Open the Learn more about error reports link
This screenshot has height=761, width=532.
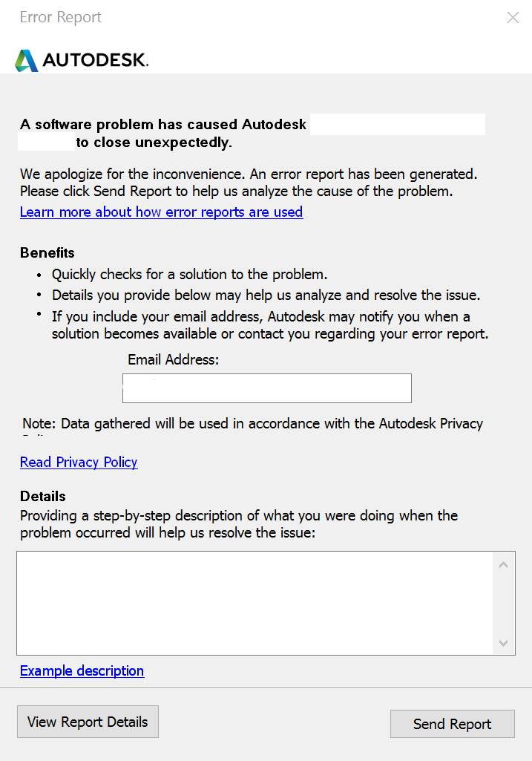click(161, 212)
